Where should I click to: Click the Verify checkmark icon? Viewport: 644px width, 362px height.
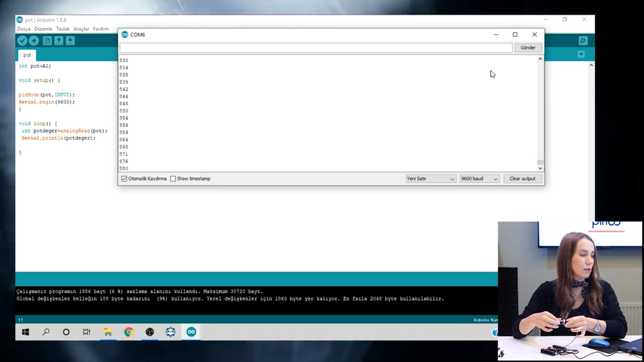coord(22,41)
